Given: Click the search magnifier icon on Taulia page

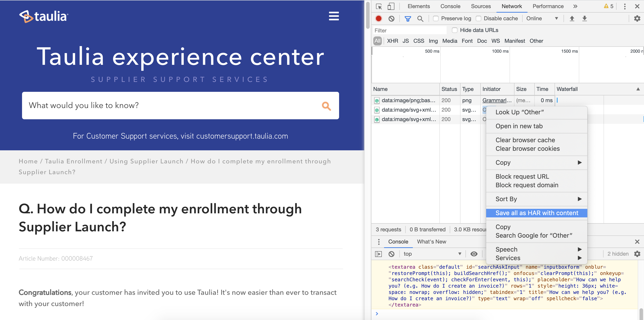Looking at the screenshot, I should tap(326, 106).
